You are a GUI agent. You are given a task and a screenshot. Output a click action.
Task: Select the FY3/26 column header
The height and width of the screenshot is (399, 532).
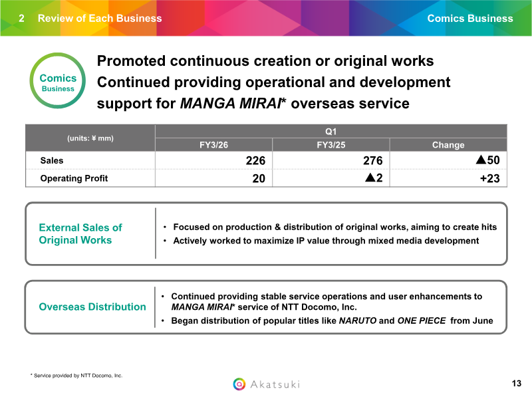click(x=214, y=145)
